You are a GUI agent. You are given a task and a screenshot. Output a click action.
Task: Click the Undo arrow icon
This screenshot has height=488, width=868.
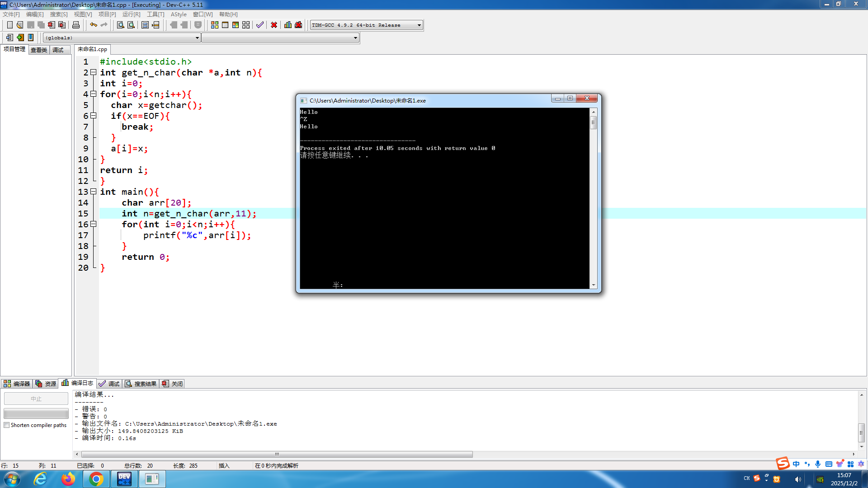click(x=93, y=25)
